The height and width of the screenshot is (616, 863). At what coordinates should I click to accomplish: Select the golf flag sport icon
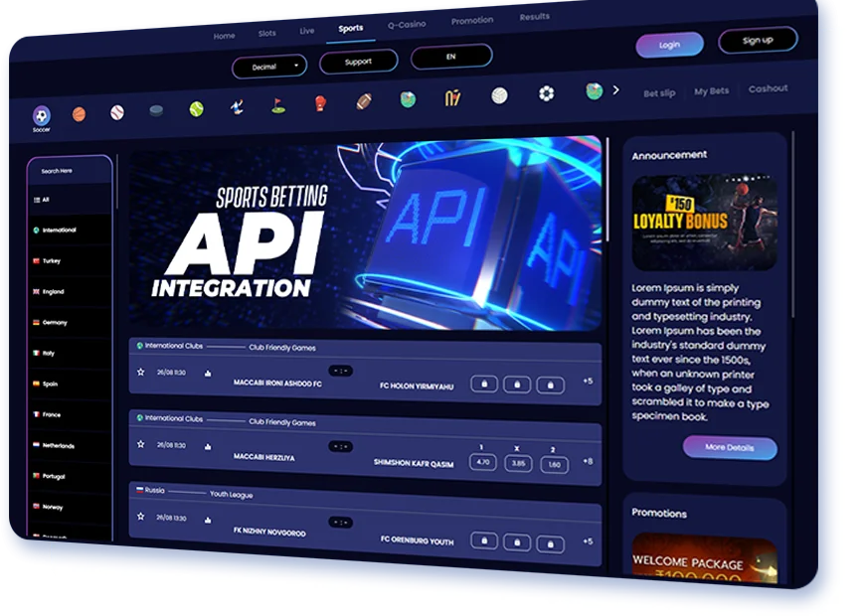[278, 104]
